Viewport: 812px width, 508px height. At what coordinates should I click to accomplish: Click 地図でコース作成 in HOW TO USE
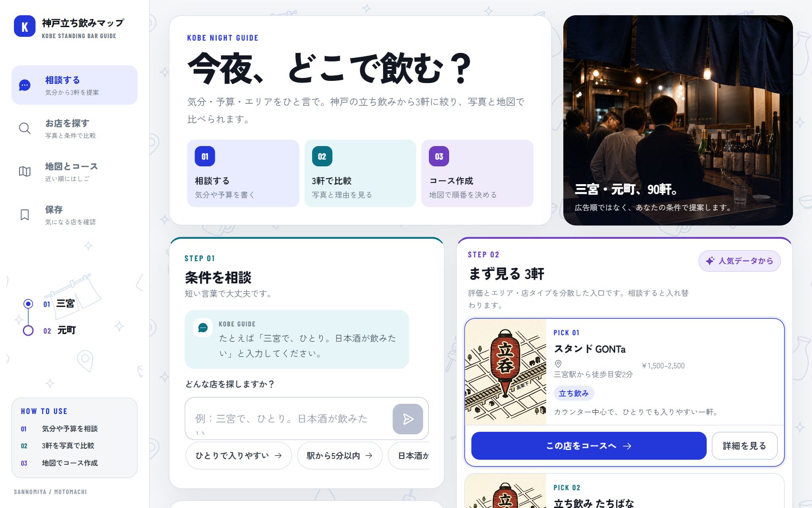coord(70,463)
